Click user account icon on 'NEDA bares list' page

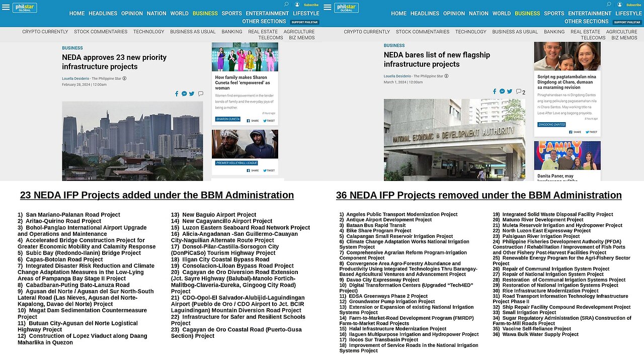619,5
